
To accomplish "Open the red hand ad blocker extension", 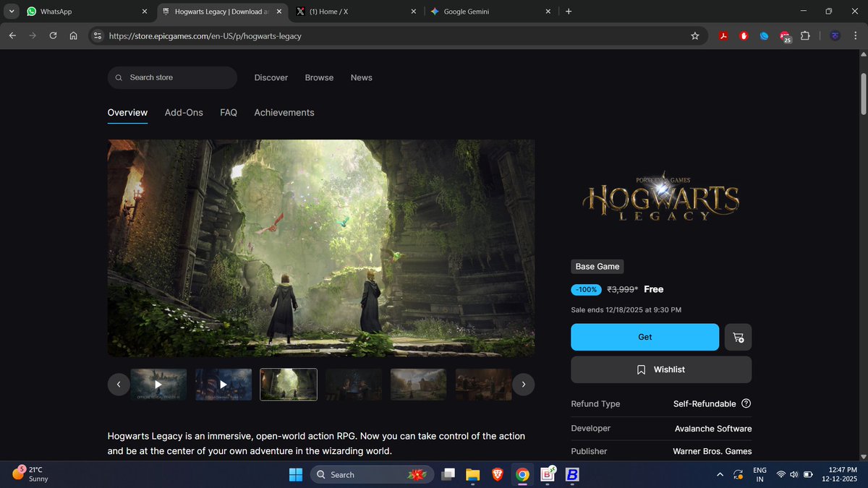I will (744, 35).
